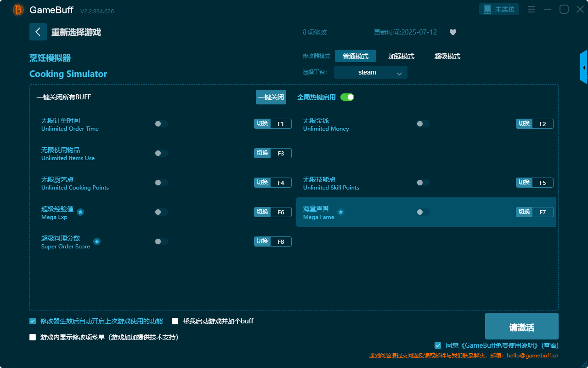Screen dimensions: 588x368
Task: Select the 超级模式 mode tab
Action: click(x=447, y=56)
